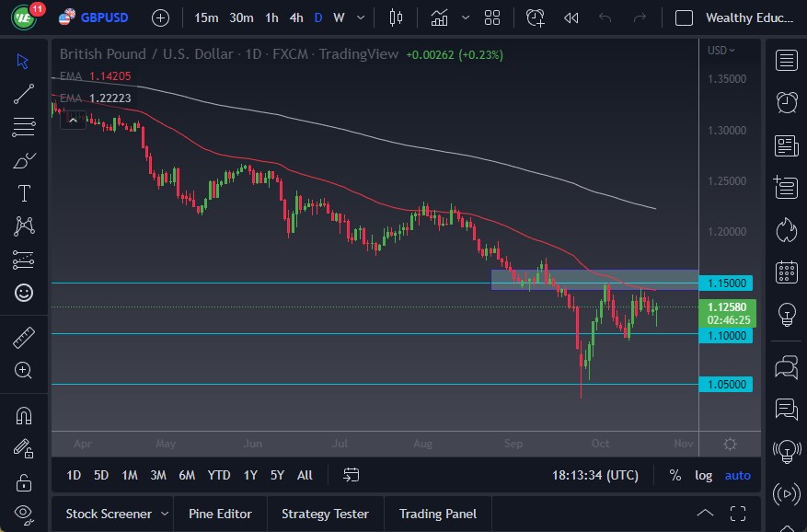This screenshot has width=807, height=532.
Task: Enable logarithmic scale with the log button
Action: (704, 475)
